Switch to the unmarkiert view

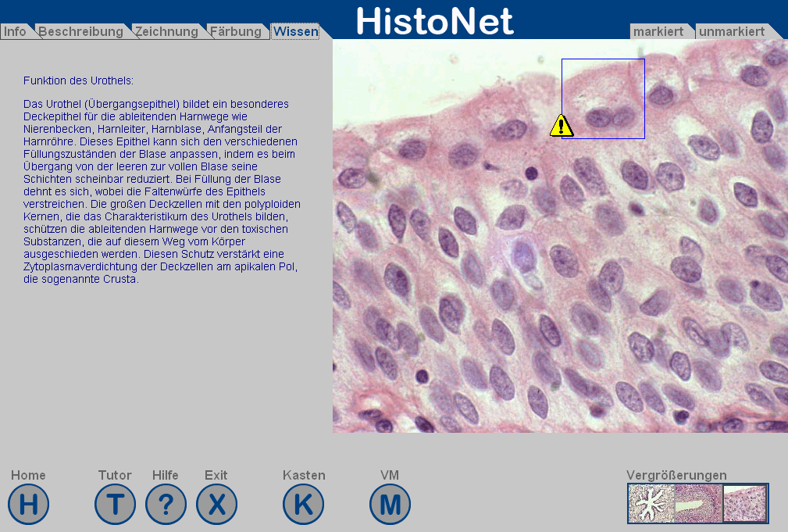pyautogui.click(x=732, y=32)
